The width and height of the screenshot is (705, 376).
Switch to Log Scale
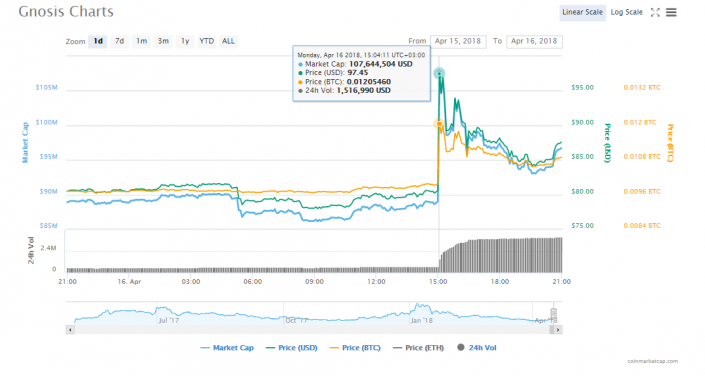[x=626, y=13]
